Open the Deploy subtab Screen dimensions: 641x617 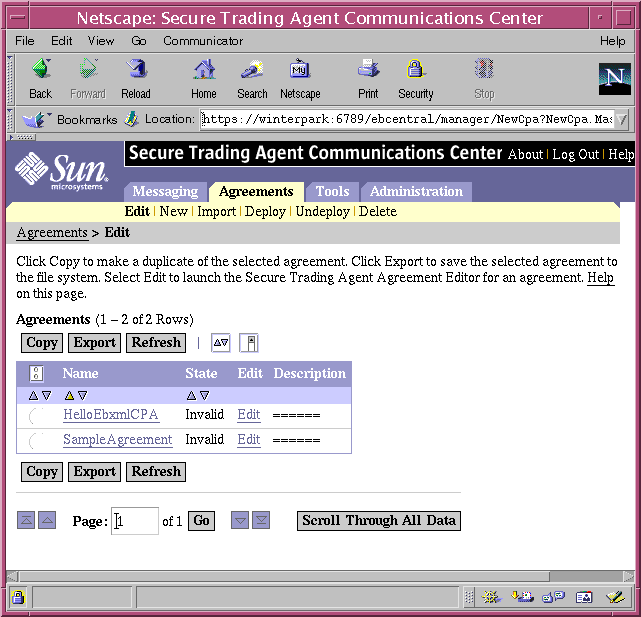coord(265,211)
